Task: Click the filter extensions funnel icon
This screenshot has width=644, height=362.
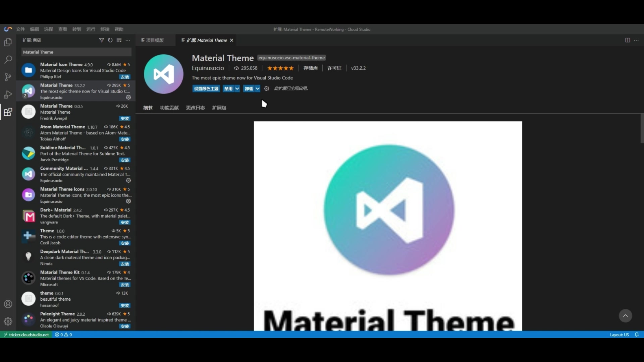Action: coord(101,40)
